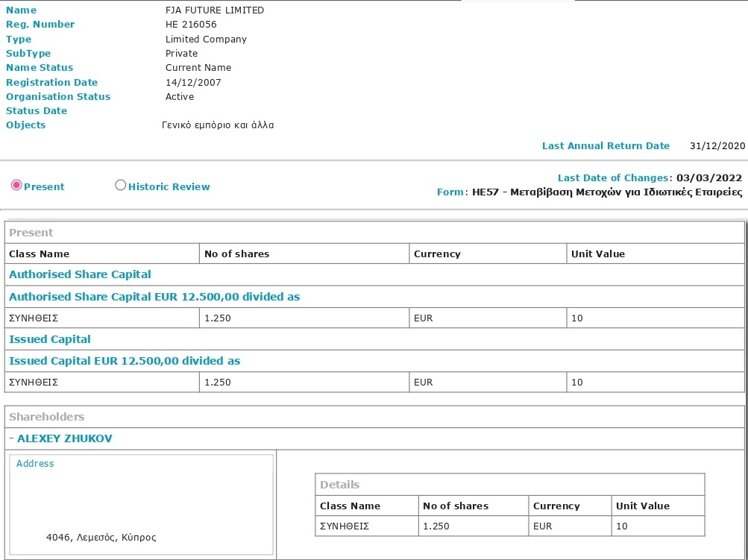
Task: Click Last Annual Return Date 31/12/2020
Action: click(717, 146)
